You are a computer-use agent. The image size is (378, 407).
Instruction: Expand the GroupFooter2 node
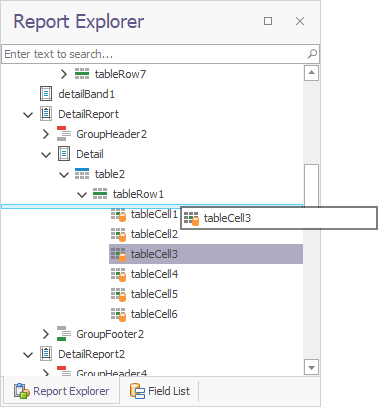tap(46, 334)
